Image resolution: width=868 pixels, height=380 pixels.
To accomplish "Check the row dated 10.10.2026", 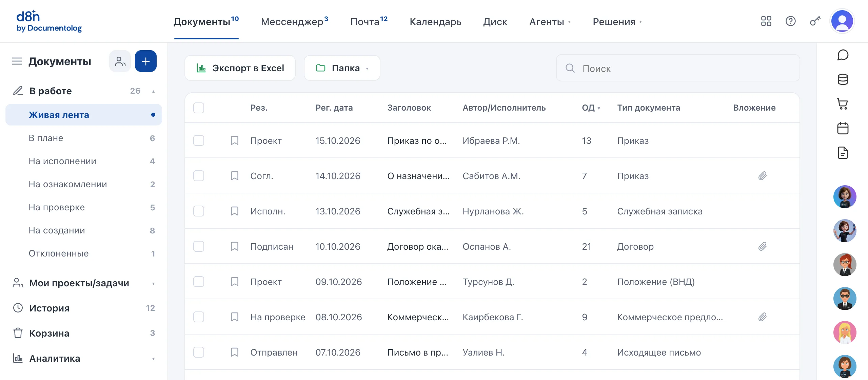I will point(199,246).
